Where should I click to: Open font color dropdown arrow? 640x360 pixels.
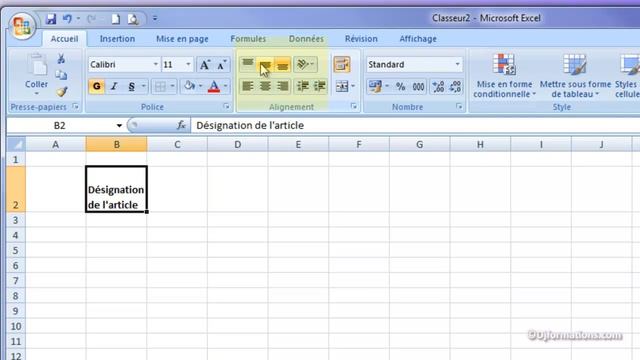coord(225,86)
